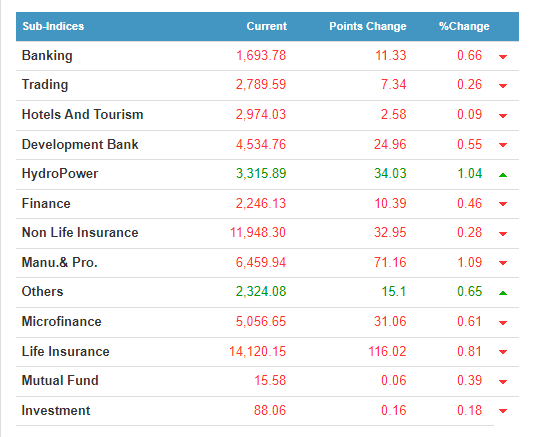Screen dimensions: 533x437
Task: Click Life Insurance points change 116.02
Action: point(387,351)
